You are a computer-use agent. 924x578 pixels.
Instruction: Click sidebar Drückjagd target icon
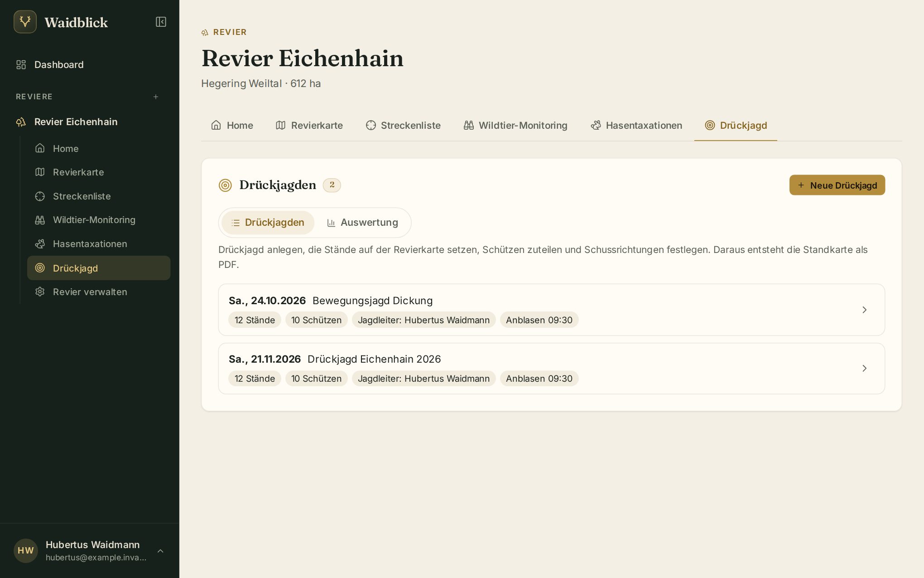[x=40, y=268]
